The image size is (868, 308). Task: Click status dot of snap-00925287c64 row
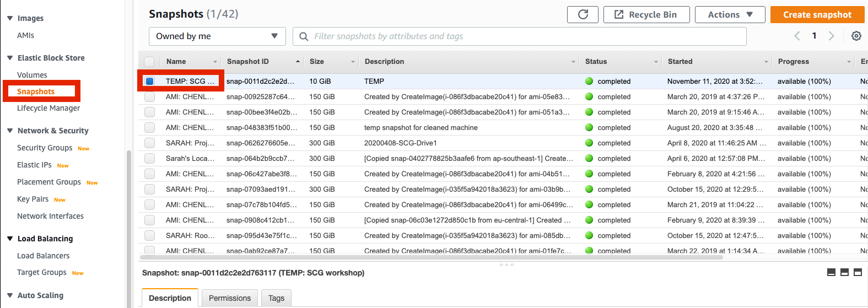589,96
